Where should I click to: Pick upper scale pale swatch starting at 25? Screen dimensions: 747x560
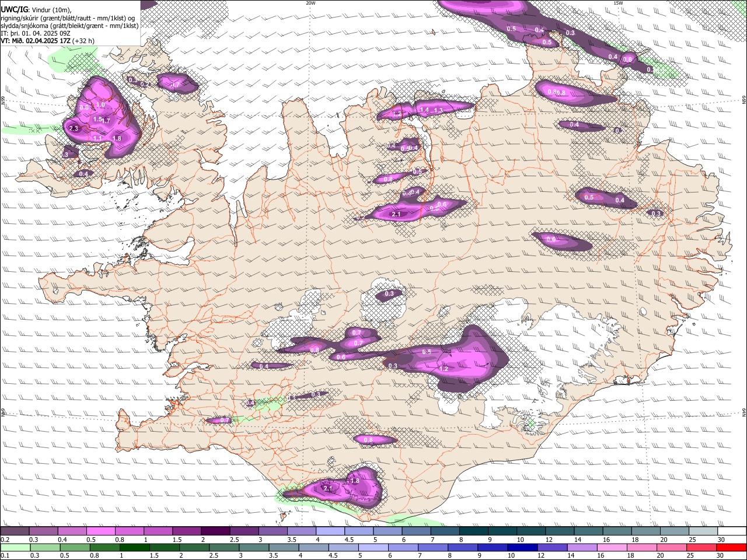(704, 531)
